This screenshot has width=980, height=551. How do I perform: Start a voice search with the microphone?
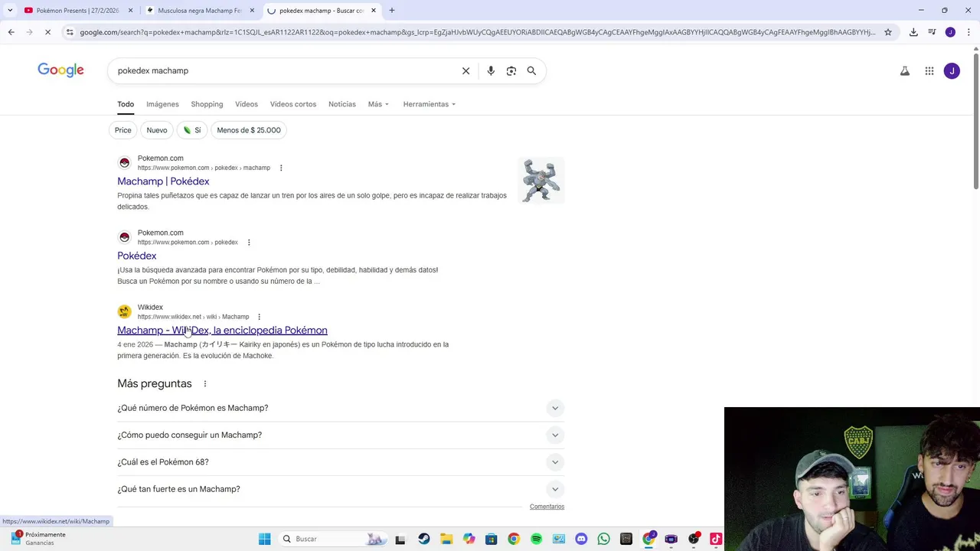pos(491,70)
